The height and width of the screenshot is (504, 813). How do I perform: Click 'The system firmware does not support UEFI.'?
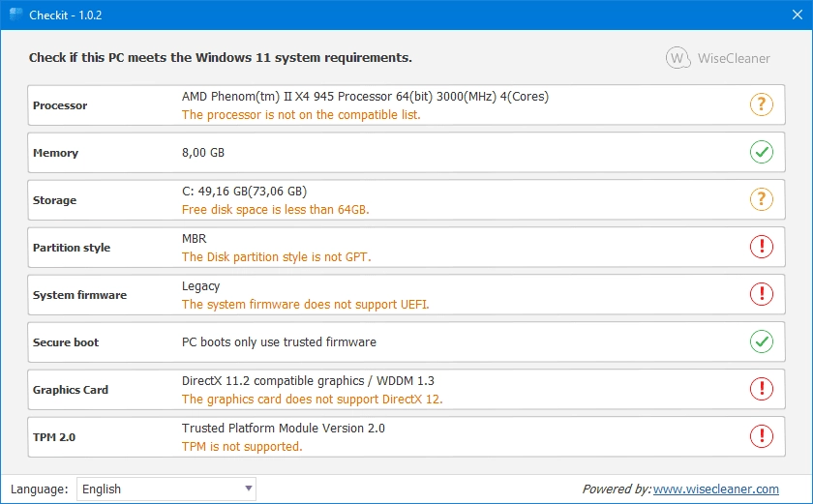(306, 304)
